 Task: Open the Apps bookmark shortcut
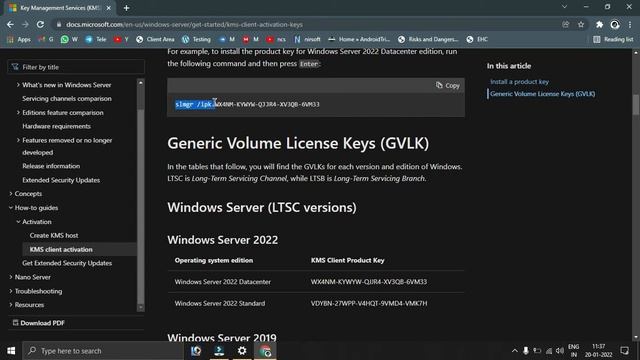[19, 39]
